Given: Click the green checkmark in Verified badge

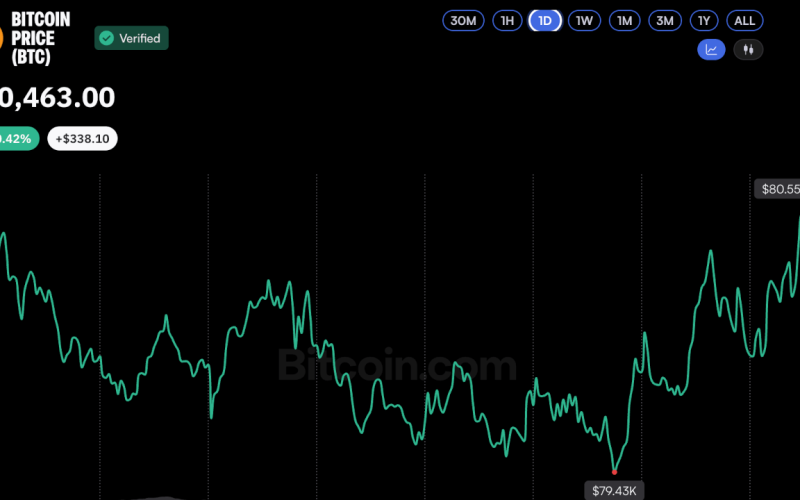Looking at the screenshot, I should (106, 38).
